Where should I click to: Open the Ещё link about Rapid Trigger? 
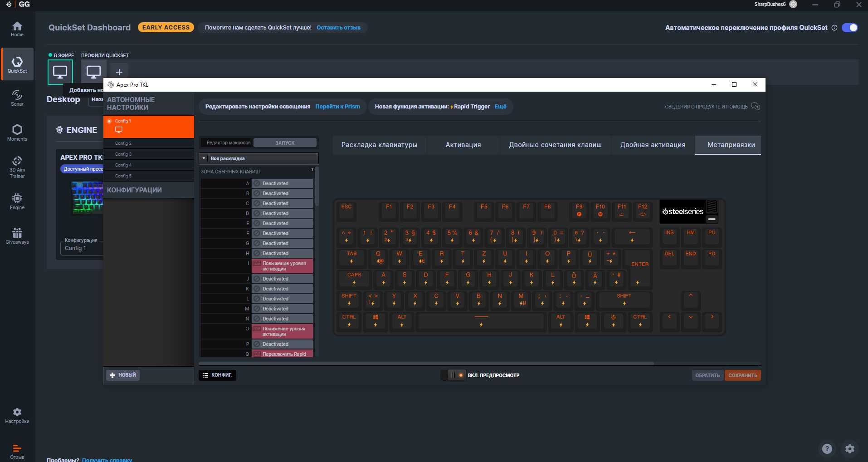click(500, 107)
